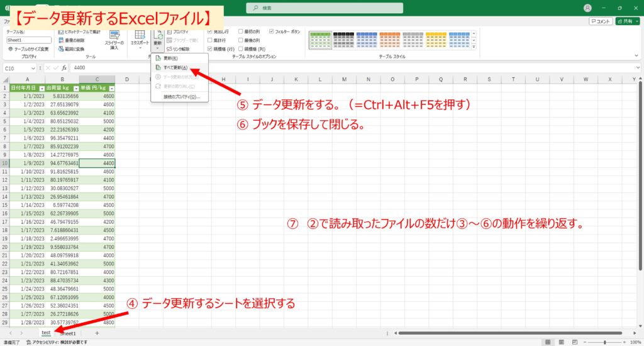Click 範囲に変換 (Convert to Range)
Screen dimensions: 644x346
point(75,48)
